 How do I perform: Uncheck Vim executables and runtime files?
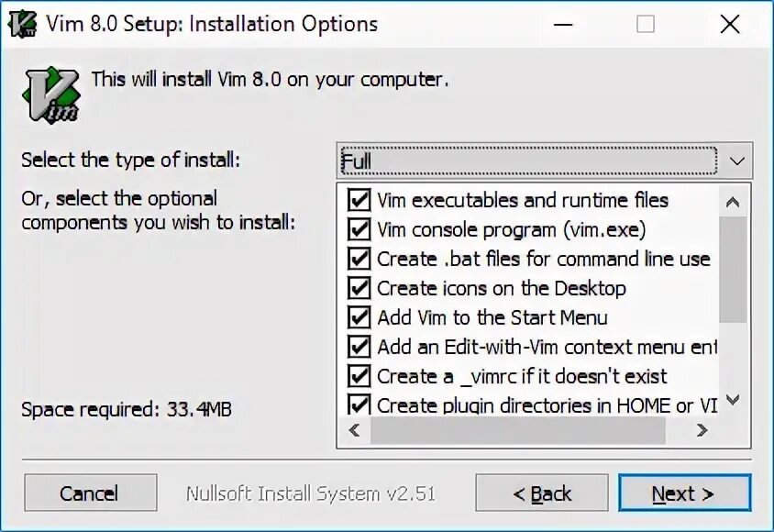(x=359, y=200)
